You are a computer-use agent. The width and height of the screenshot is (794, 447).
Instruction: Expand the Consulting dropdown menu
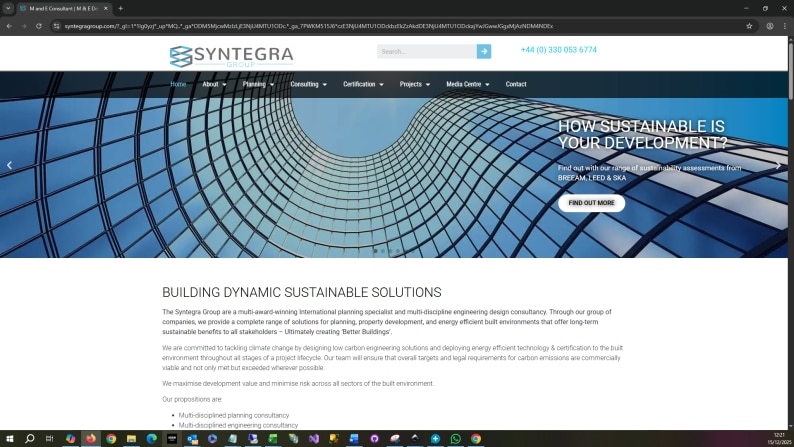click(308, 85)
